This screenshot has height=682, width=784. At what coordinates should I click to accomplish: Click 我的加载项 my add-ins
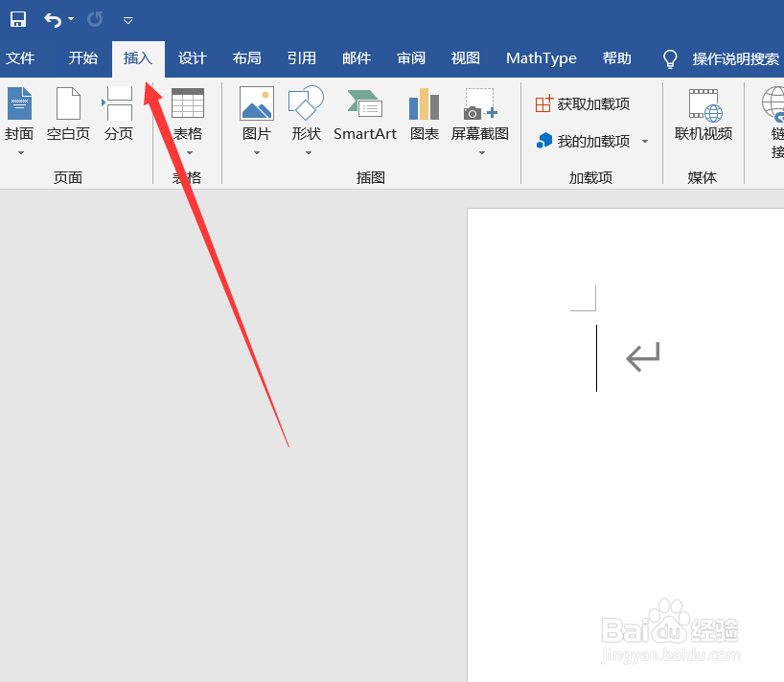[x=583, y=142]
